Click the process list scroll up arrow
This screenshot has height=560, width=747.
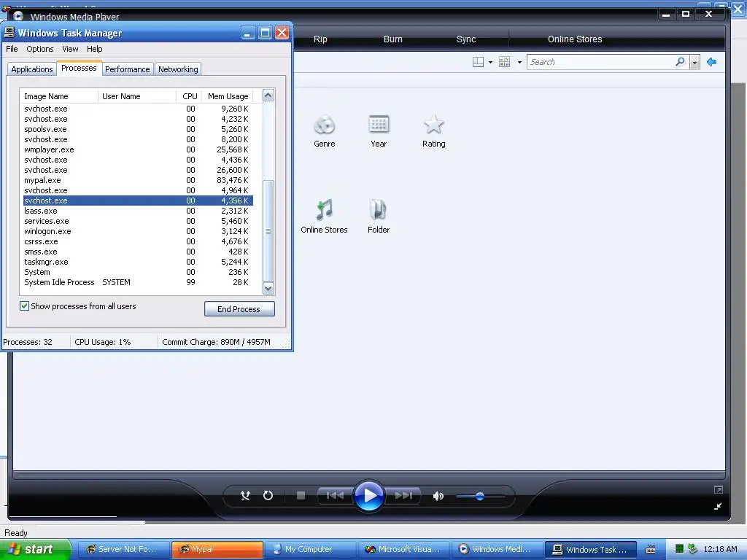point(268,96)
